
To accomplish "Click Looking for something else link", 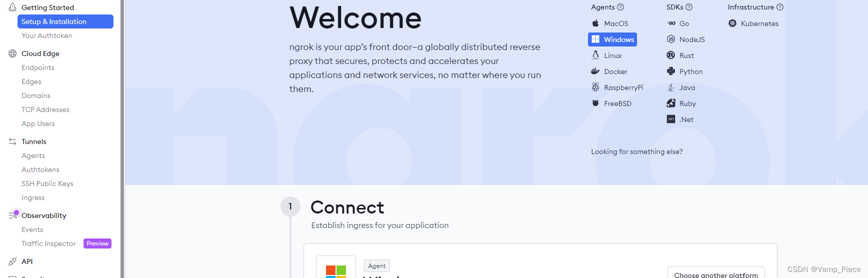I will (x=637, y=151).
